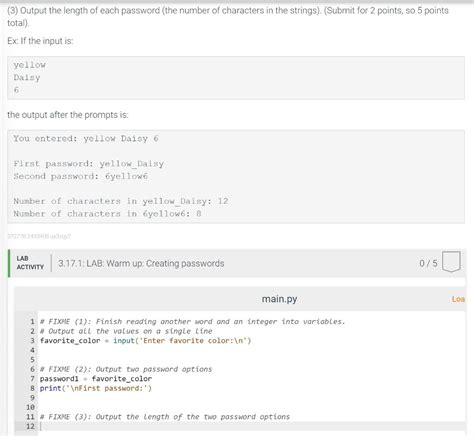Click the 'yellow' sample input line

click(29, 65)
